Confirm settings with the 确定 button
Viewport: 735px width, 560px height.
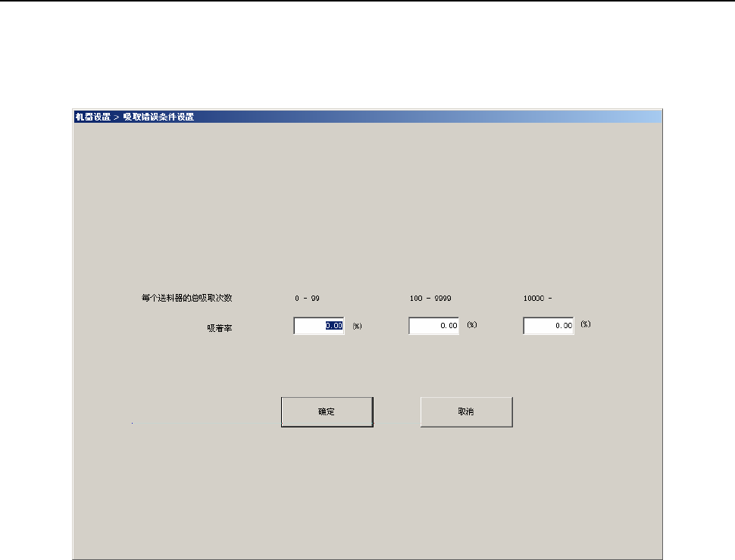tap(327, 412)
